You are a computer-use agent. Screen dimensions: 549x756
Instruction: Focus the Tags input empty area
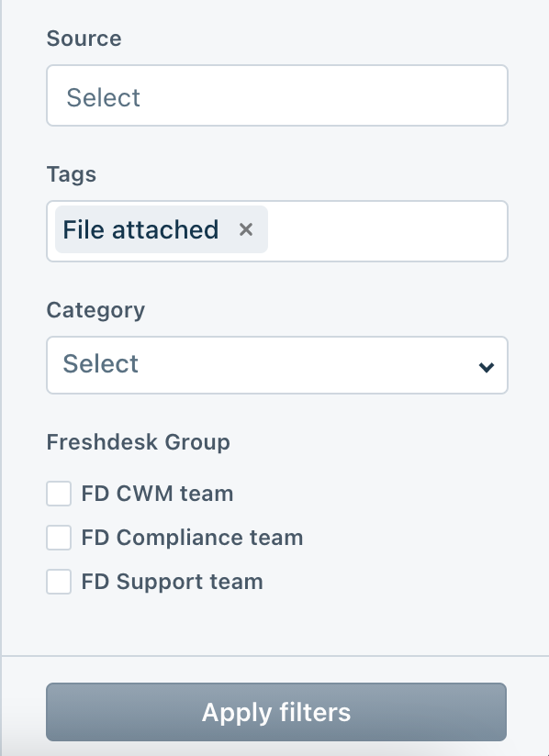click(x=386, y=231)
